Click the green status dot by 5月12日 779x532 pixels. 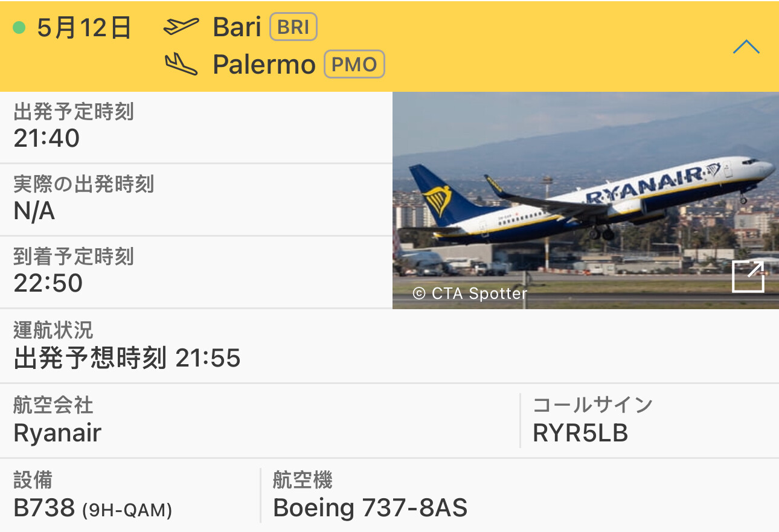(19, 28)
